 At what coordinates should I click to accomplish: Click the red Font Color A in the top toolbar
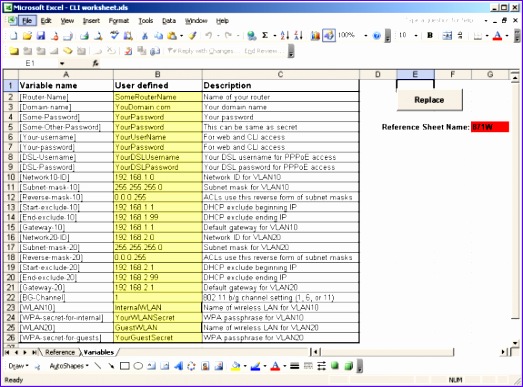coord(497,35)
